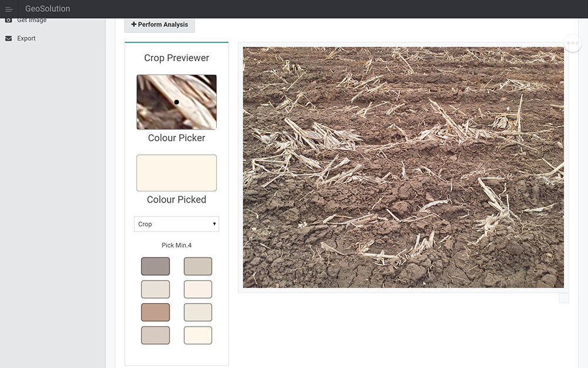Select the grayish-beige swatch in the last row
The image size is (588, 368).
pyautogui.click(x=155, y=335)
